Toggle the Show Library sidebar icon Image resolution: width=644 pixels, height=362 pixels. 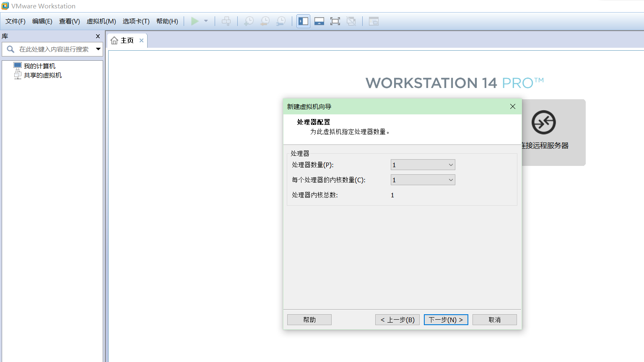coord(303,21)
